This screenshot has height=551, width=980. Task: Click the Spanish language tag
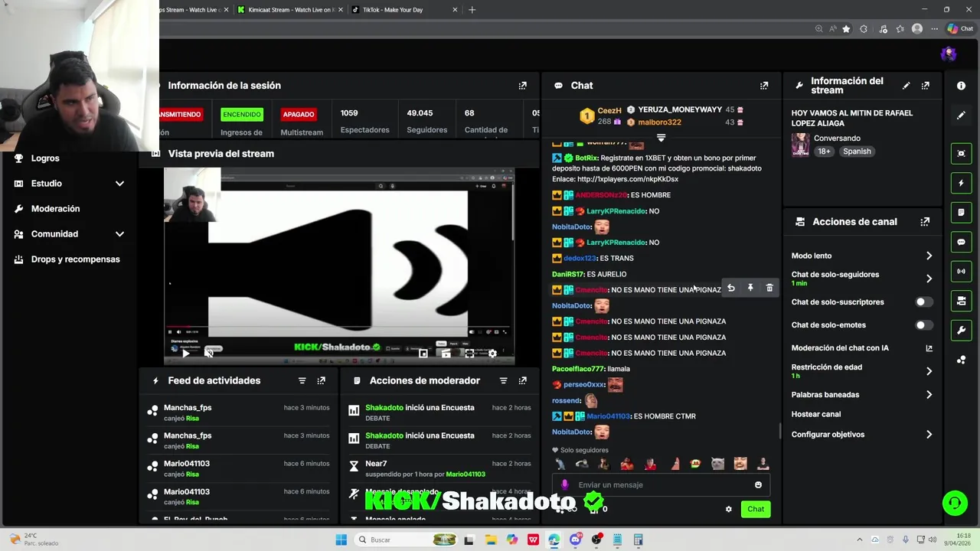(x=857, y=152)
